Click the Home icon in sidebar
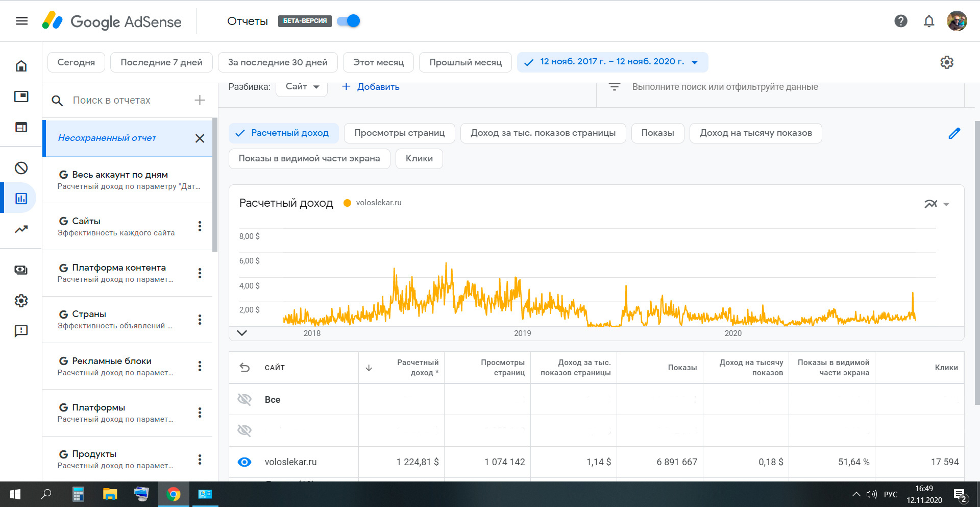This screenshot has width=980, height=507. point(21,66)
